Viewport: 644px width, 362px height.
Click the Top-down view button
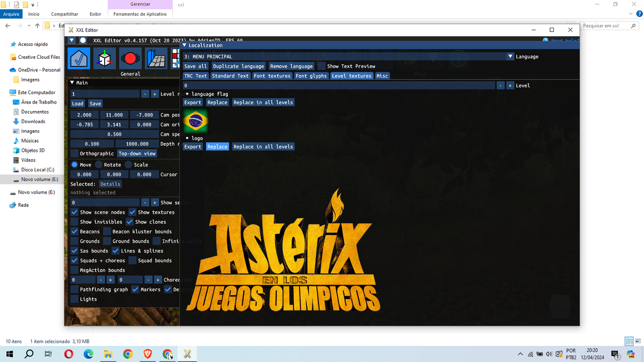(137, 153)
